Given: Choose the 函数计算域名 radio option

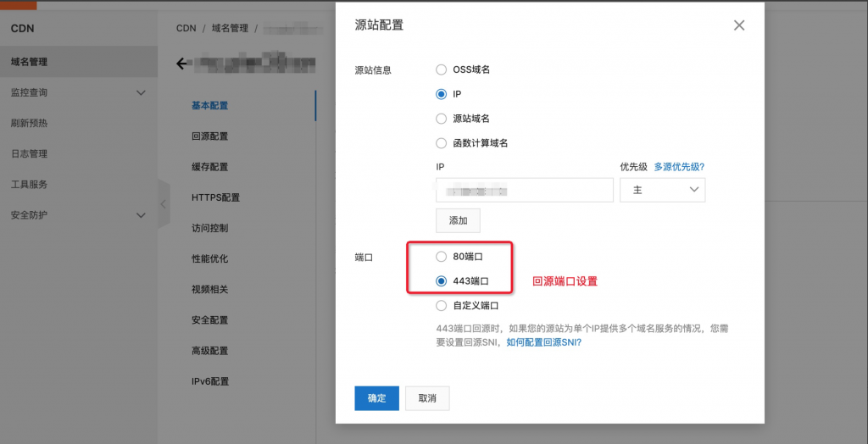Looking at the screenshot, I should tap(441, 143).
